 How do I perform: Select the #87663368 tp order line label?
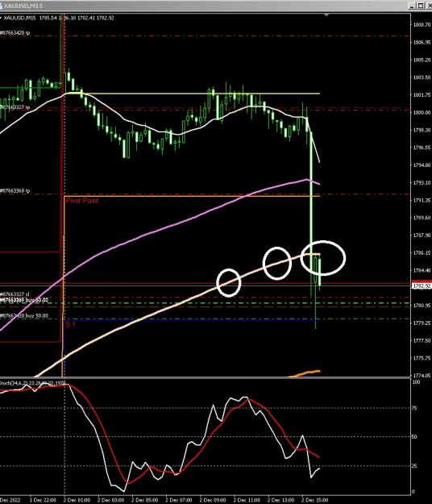pyautogui.click(x=15, y=191)
